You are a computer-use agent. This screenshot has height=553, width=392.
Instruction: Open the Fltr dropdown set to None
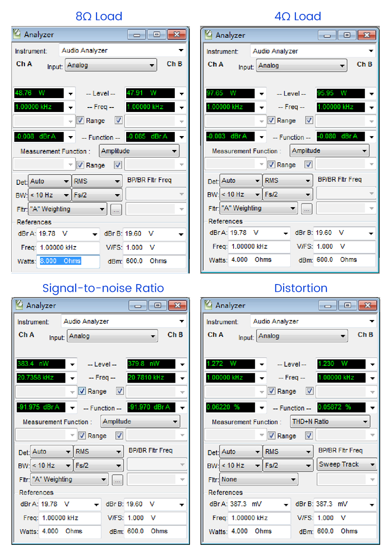pos(258,479)
